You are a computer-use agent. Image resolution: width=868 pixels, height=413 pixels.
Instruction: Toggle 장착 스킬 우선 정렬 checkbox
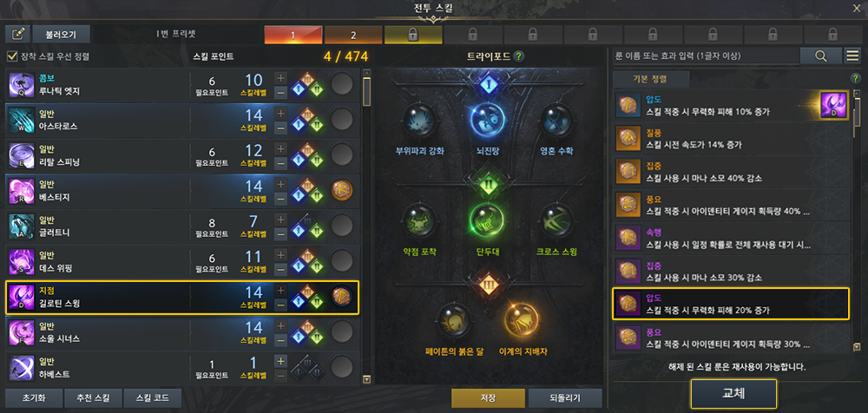tap(11, 56)
